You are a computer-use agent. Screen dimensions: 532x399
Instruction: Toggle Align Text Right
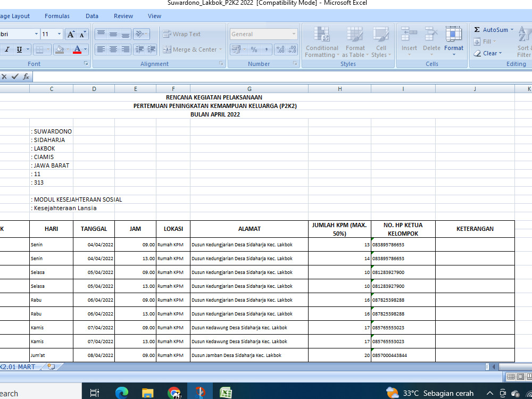click(x=125, y=49)
